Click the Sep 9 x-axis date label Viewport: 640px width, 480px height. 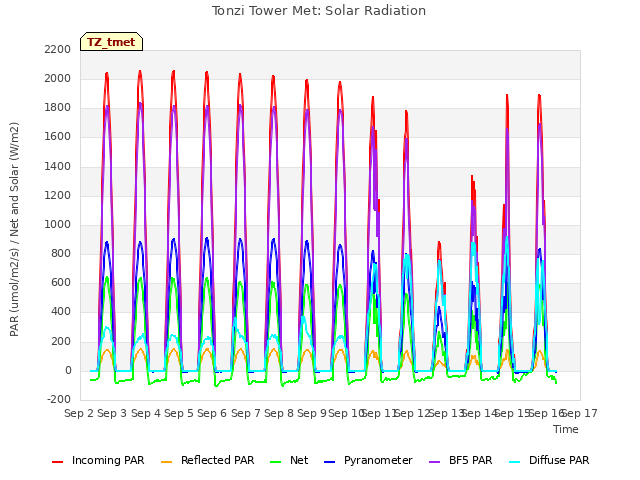[x=312, y=413]
